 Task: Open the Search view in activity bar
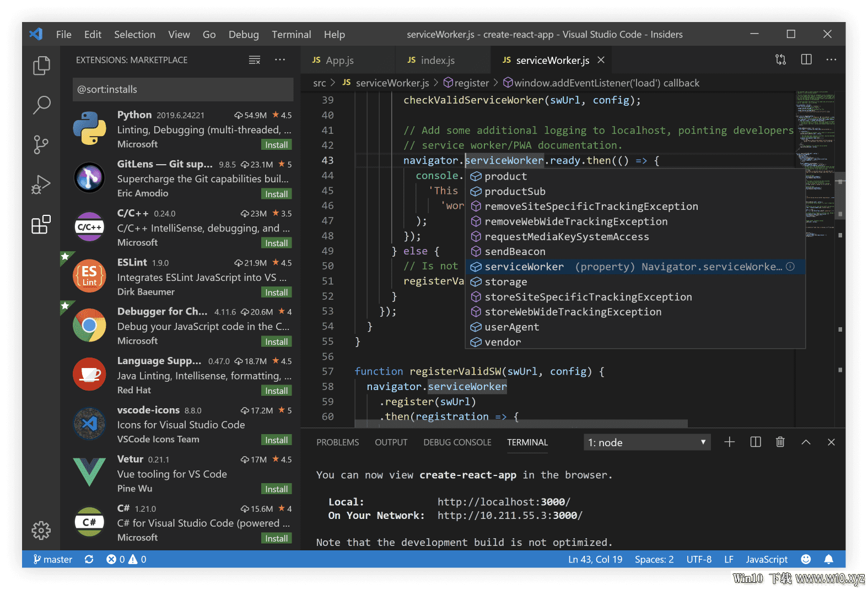coord(41,105)
